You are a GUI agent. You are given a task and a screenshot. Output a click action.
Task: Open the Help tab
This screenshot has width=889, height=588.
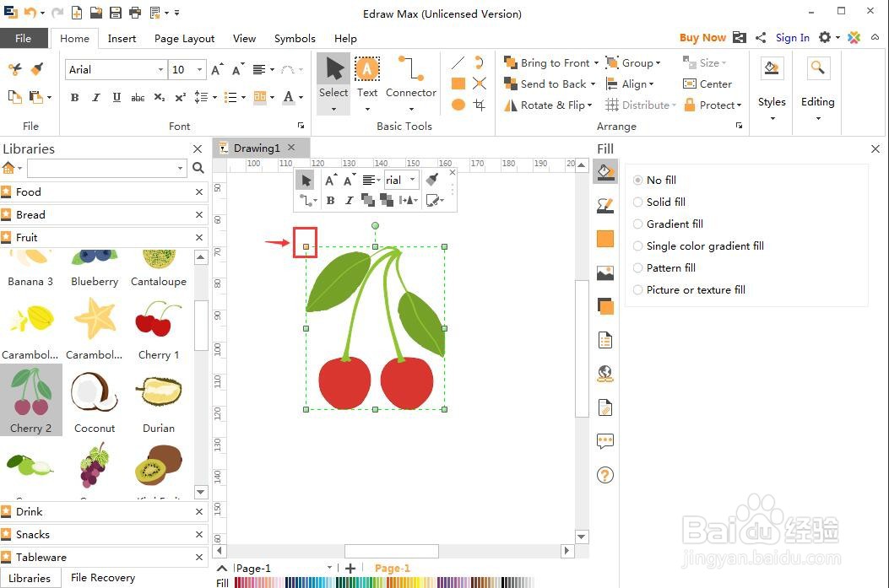pyautogui.click(x=345, y=39)
